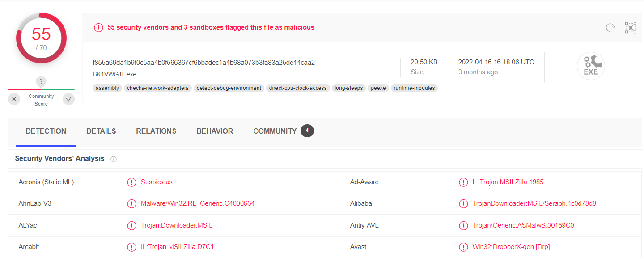
Task: Open the Win32:DropperX-gen detection link
Action: pyautogui.click(x=512, y=247)
